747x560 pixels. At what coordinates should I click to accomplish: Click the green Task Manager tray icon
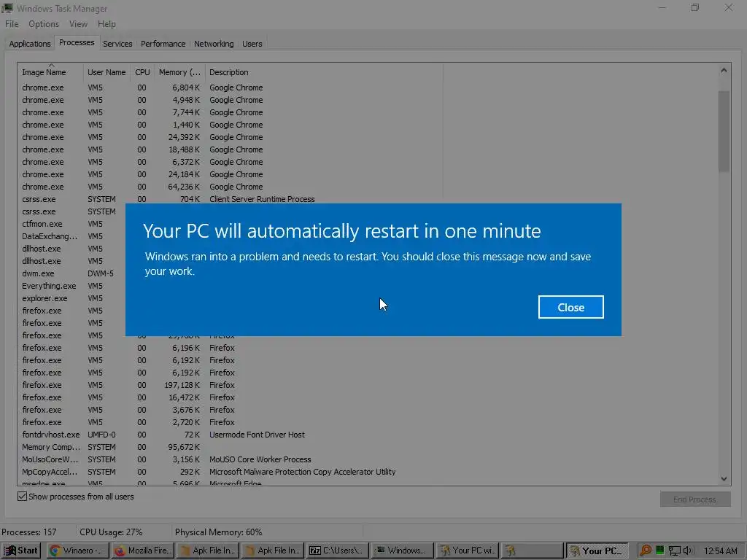(x=659, y=551)
